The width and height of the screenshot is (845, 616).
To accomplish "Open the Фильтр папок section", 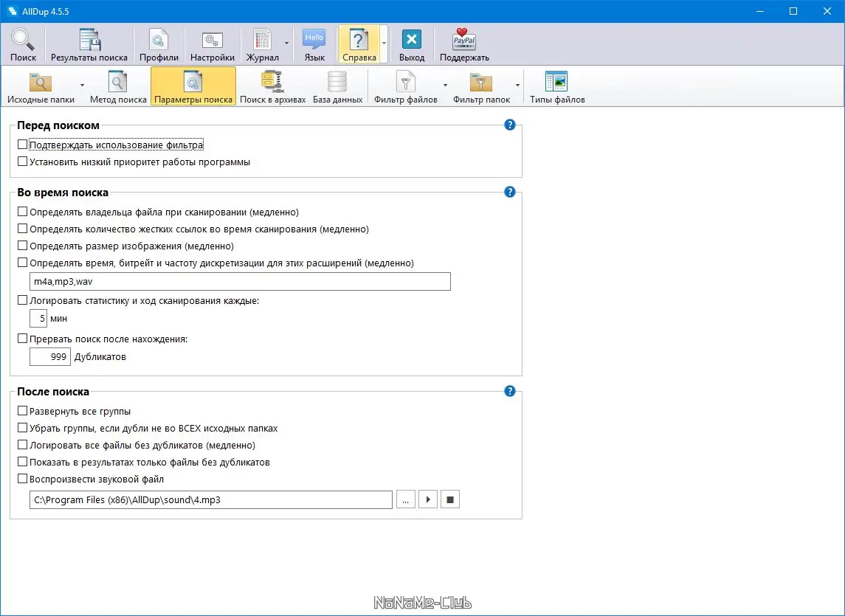I will click(481, 86).
